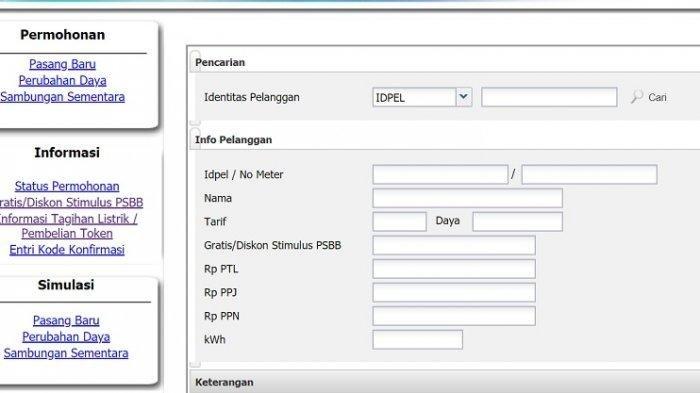Open Pasang Baru under Simulasi
Viewport: 700px width, 393px height.
tap(66, 321)
